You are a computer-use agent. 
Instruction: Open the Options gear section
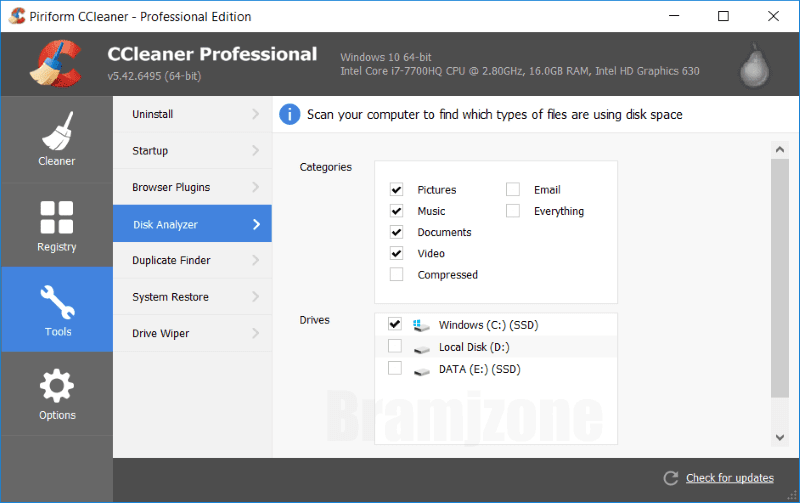pyautogui.click(x=57, y=393)
